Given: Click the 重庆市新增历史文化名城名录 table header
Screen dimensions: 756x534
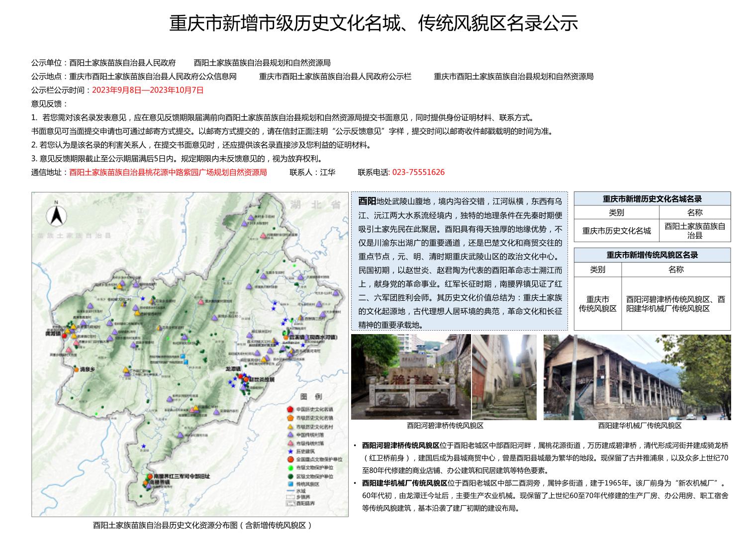Looking at the screenshot, I should pos(652,198).
